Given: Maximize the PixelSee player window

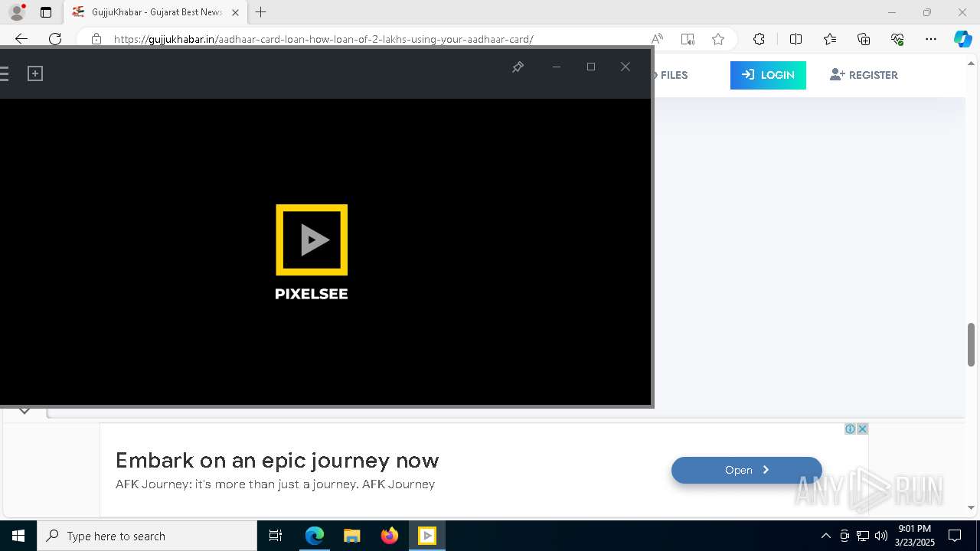Looking at the screenshot, I should 591,67.
